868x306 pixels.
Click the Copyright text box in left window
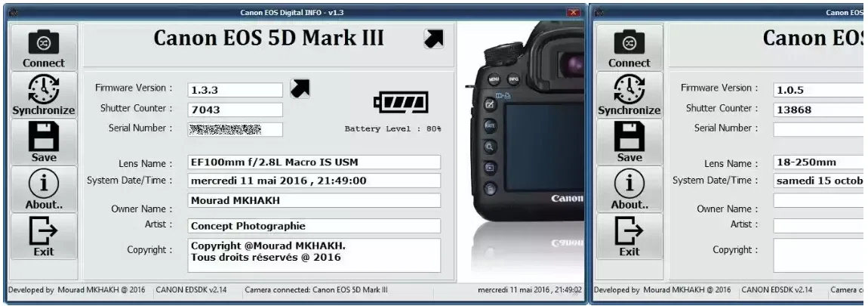click(x=315, y=255)
